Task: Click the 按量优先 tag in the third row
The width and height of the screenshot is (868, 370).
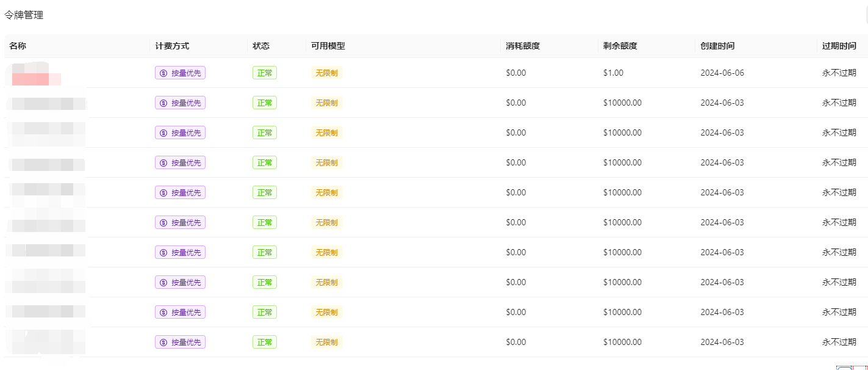Action: [x=181, y=132]
